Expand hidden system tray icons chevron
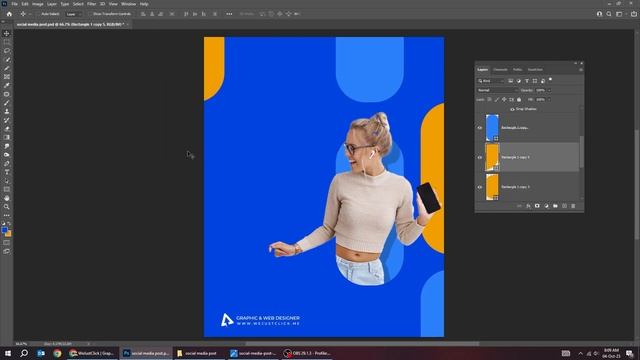 [x=580, y=353]
